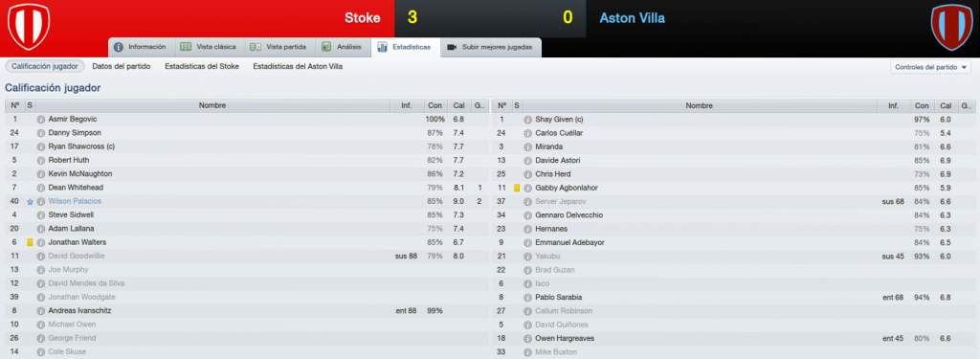
Task: Open Datos del partido section
Action: pos(122,66)
